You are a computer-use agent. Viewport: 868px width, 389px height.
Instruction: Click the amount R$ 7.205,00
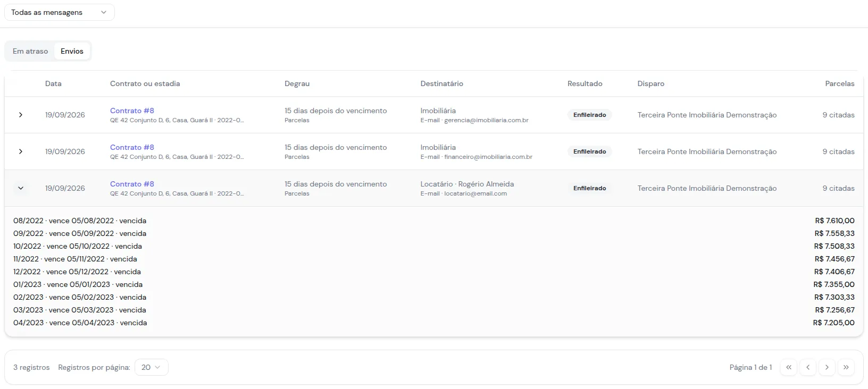point(834,323)
